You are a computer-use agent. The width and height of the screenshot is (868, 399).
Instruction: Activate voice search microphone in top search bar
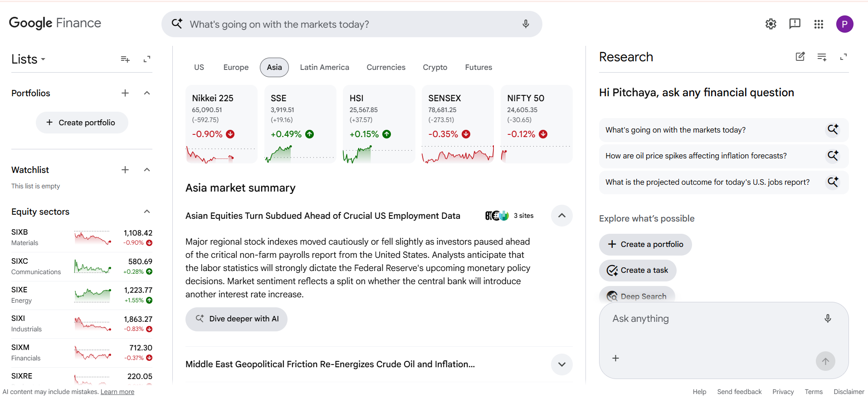tap(526, 24)
